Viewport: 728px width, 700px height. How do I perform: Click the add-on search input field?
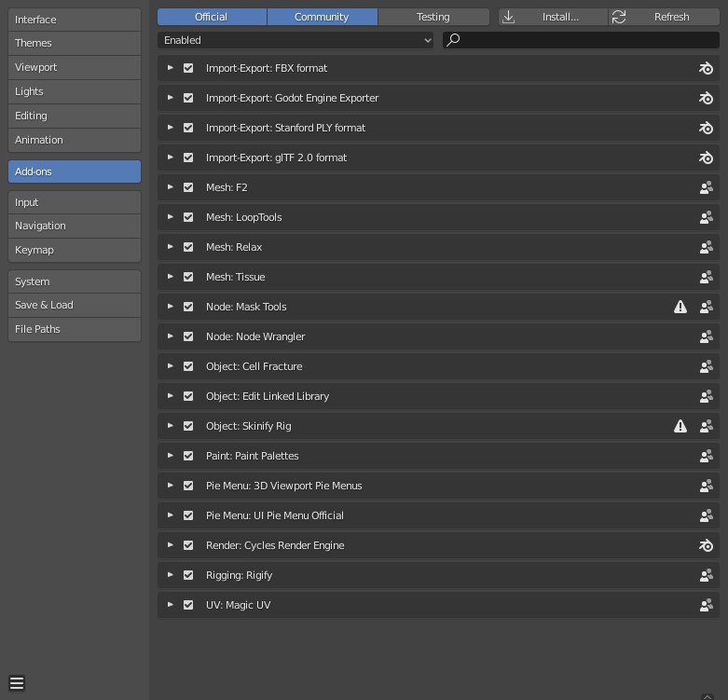coord(581,40)
